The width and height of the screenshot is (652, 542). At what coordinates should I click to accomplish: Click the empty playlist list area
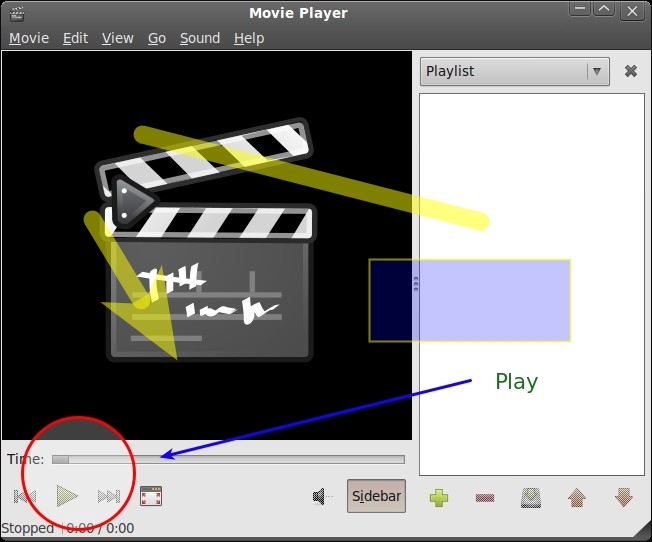[x=532, y=284]
